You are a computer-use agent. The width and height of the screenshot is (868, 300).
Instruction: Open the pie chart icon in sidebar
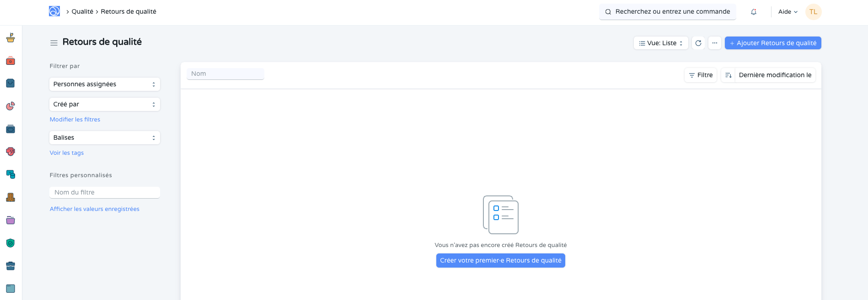point(11,106)
